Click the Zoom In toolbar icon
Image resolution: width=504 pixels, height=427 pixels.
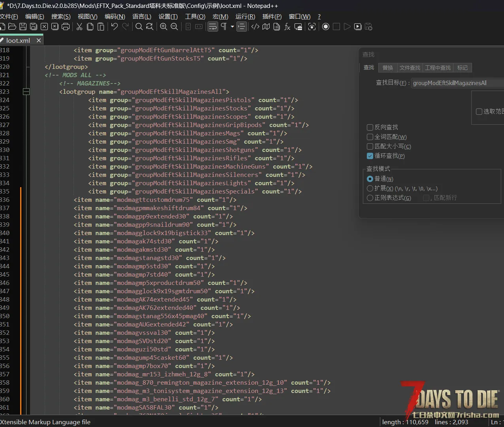(164, 27)
